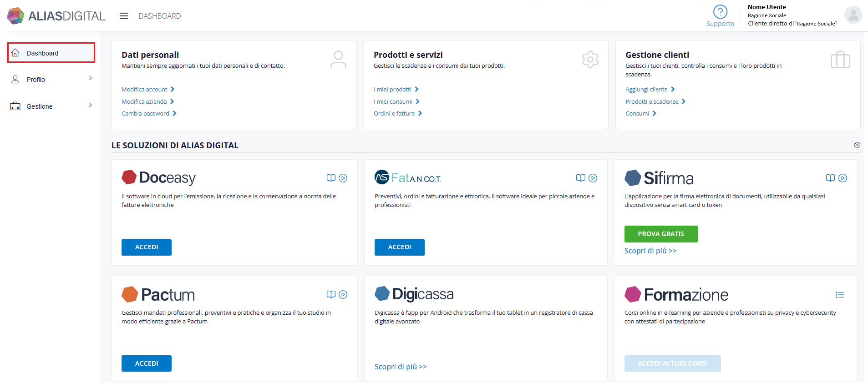Expand the Profilo submenu chevron
The width and height of the screenshot is (868, 383).
click(91, 78)
